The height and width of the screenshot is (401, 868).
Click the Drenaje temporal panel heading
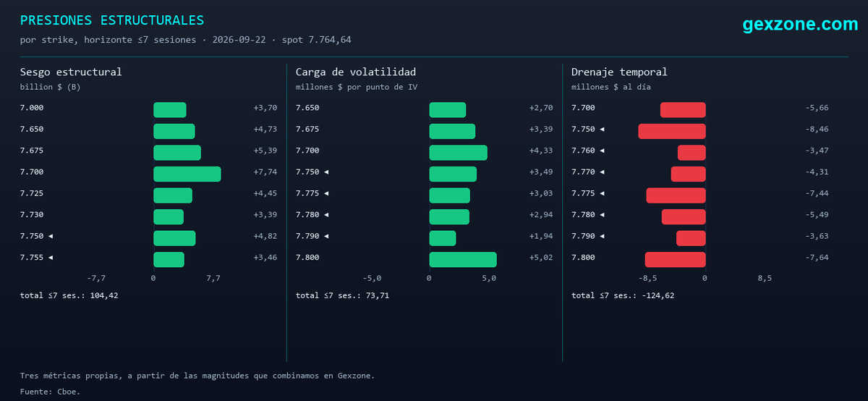point(619,72)
